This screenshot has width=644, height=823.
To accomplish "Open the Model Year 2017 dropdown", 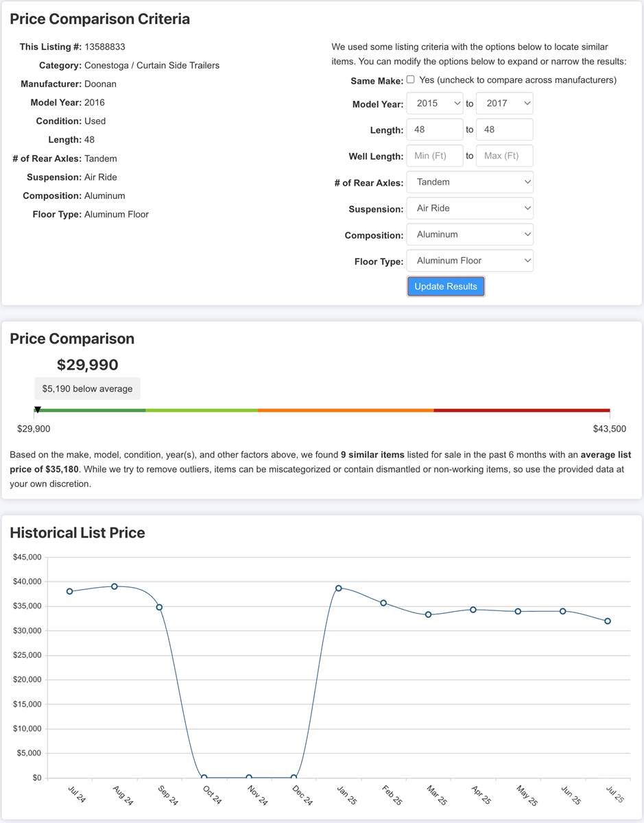I will pyautogui.click(x=504, y=104).
